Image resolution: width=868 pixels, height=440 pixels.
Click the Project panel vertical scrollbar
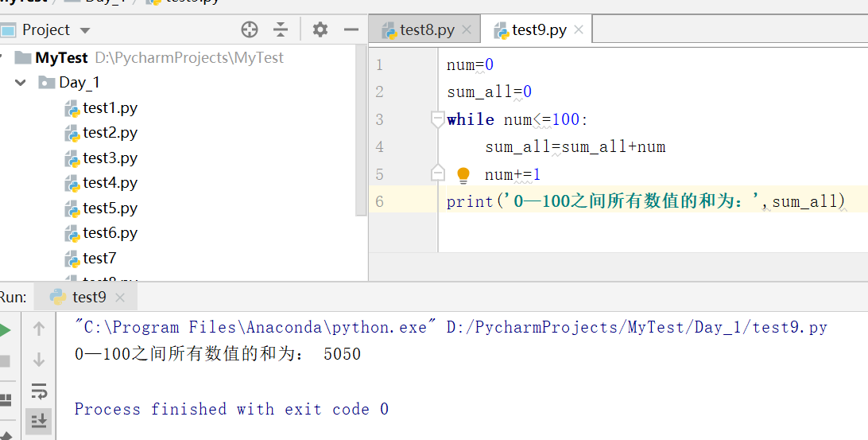(x=361, y=130)
